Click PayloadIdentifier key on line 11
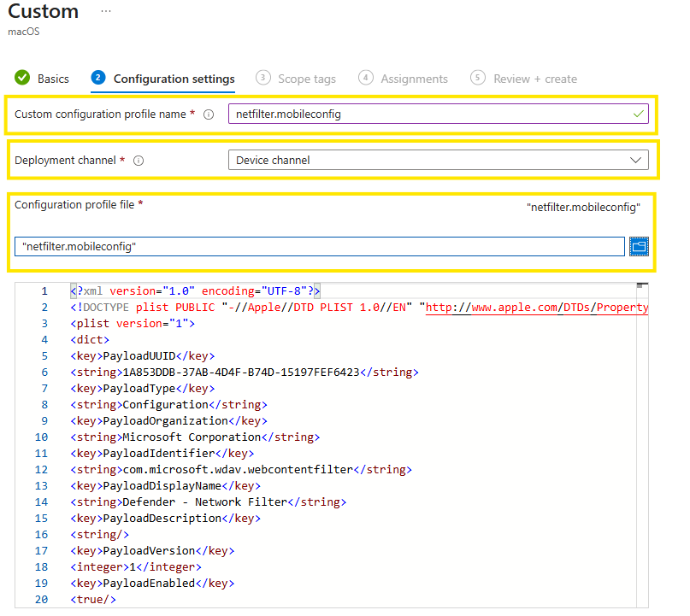The image size is (690, 616). [x=162, y=454]
